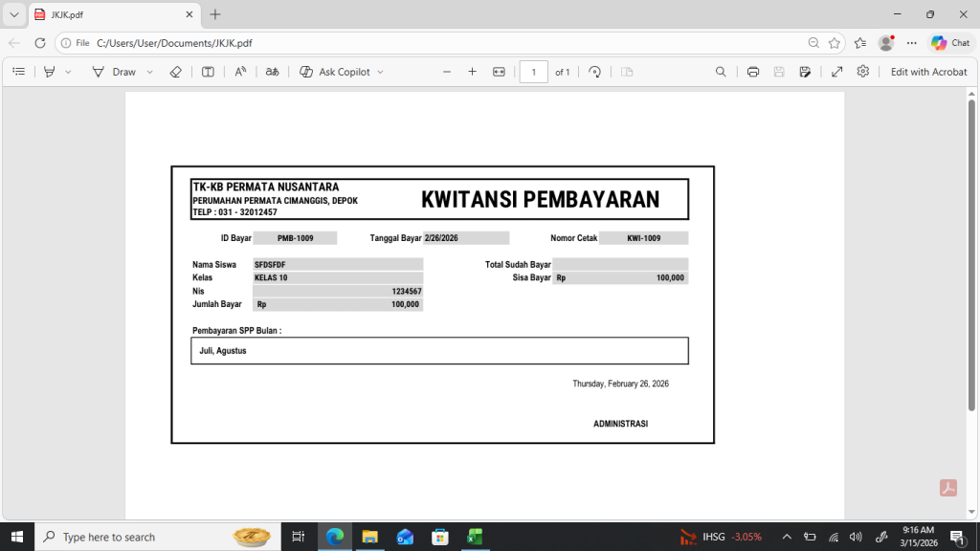Viewport: 980px width, 551px height.
Task: Expand highlight color options dropdown
Action: pos(68,72)
